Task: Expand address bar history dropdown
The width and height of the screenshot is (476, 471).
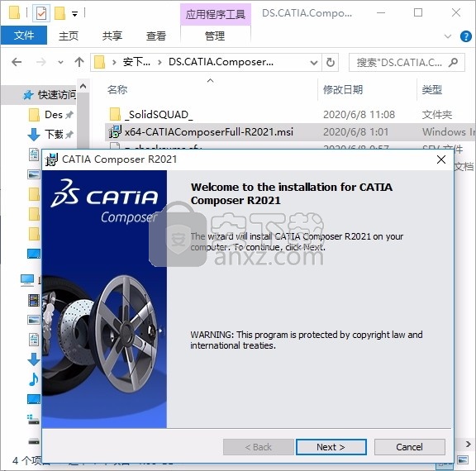Action: 313,63
